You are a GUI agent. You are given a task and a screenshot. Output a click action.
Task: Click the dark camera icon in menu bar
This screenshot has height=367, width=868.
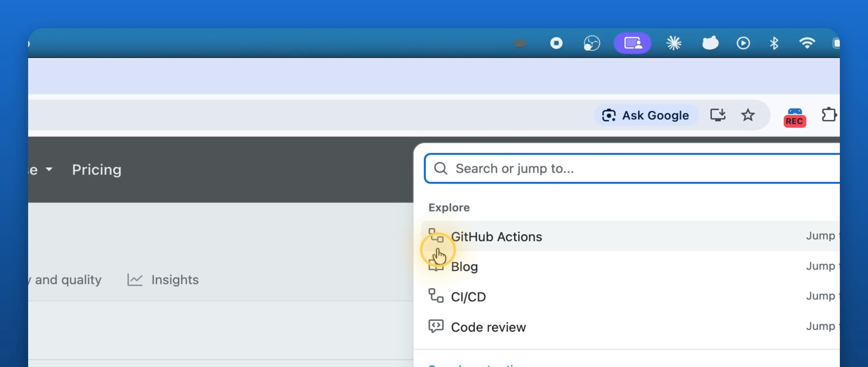click(520, 43)
